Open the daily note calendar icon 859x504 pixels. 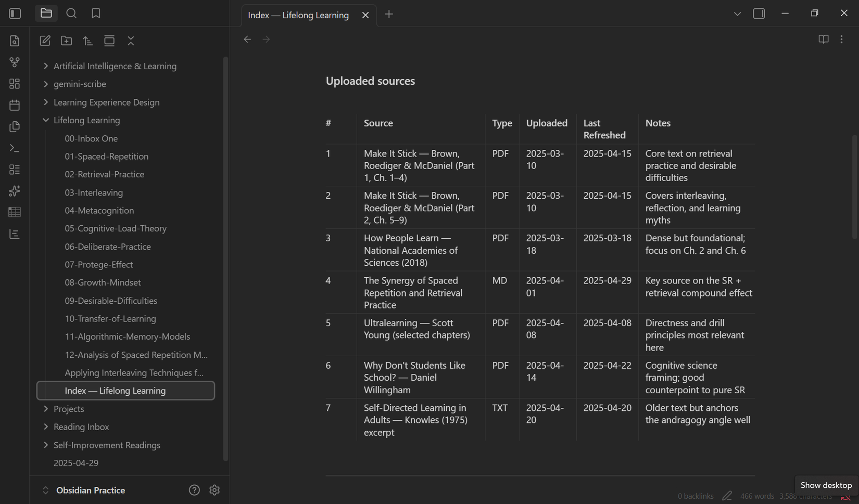[15, 105]
